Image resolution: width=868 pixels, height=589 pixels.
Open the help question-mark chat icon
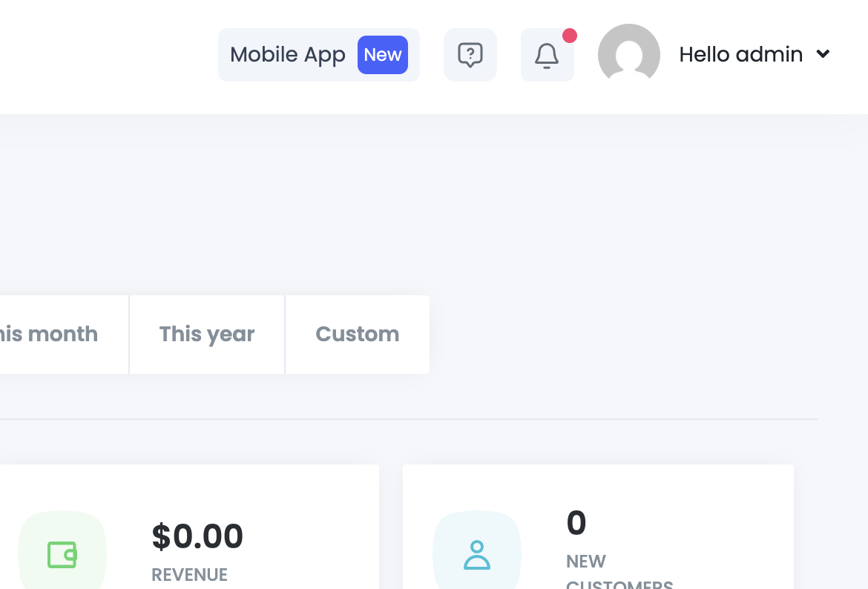(470, 55)
